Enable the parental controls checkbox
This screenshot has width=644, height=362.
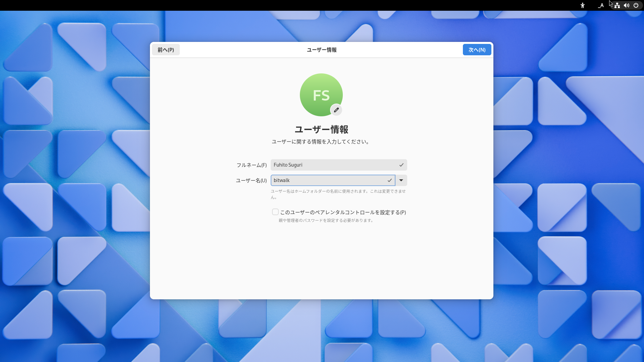click(275, 212)
